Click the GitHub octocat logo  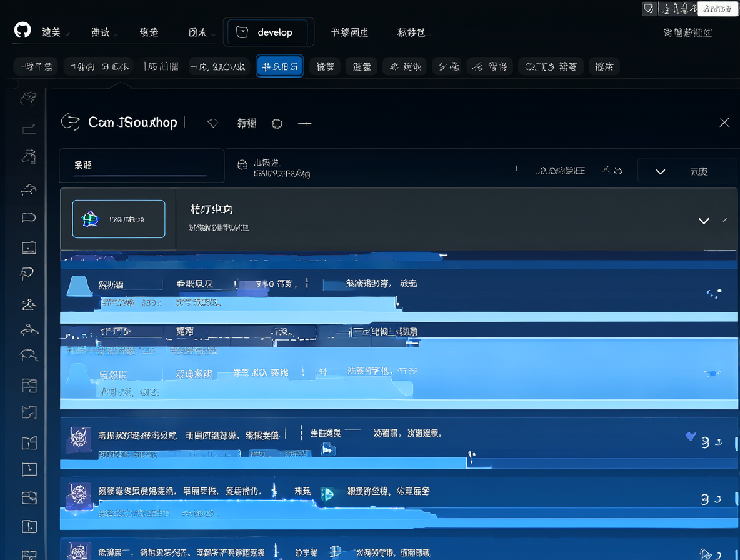click(22, 30)
